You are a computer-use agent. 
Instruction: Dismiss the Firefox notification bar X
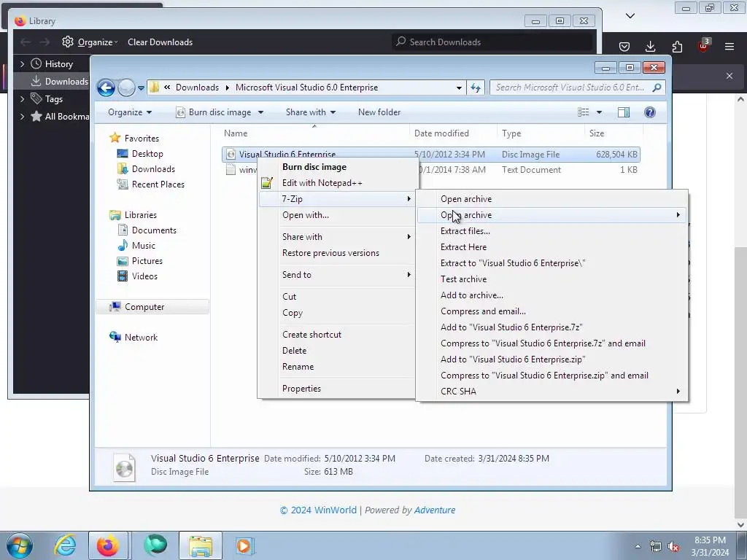pos(729,76)
